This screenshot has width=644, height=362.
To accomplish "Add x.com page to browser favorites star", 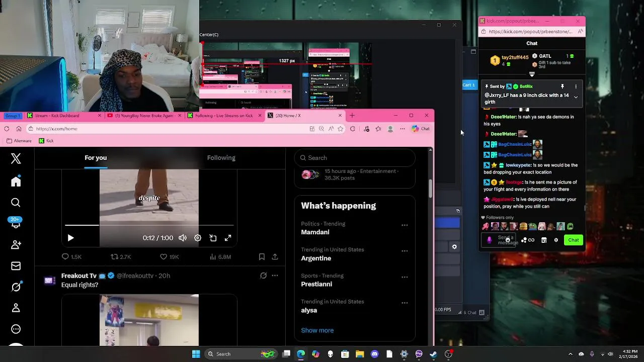I will pyautogui.click(x=341, y=129).
